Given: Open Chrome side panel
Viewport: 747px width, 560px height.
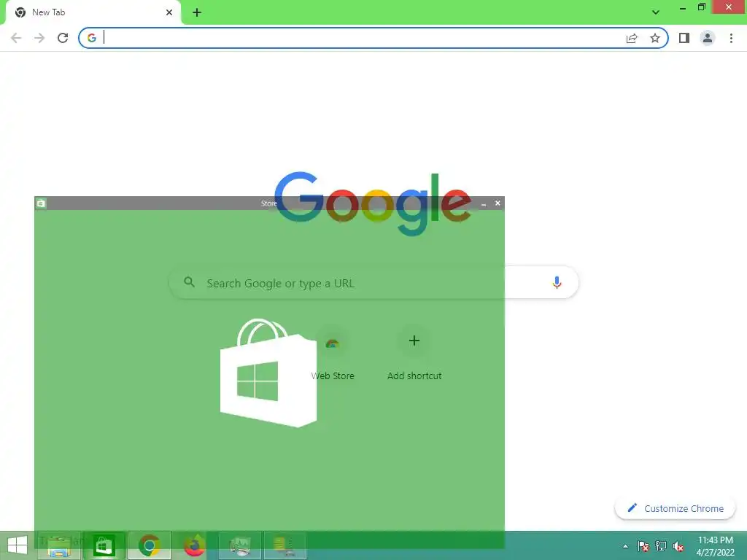Looking at the screenshot, I should [x=684, y=38].
